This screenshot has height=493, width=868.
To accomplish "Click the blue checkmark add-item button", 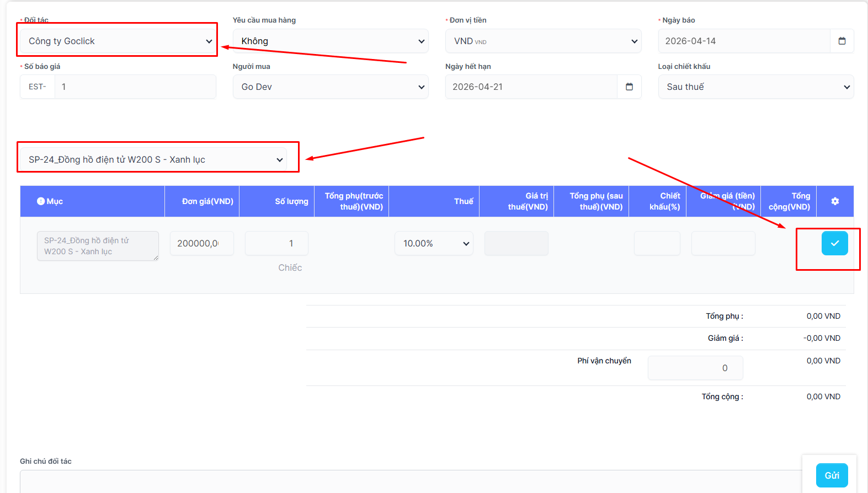I will pos(834,243).
